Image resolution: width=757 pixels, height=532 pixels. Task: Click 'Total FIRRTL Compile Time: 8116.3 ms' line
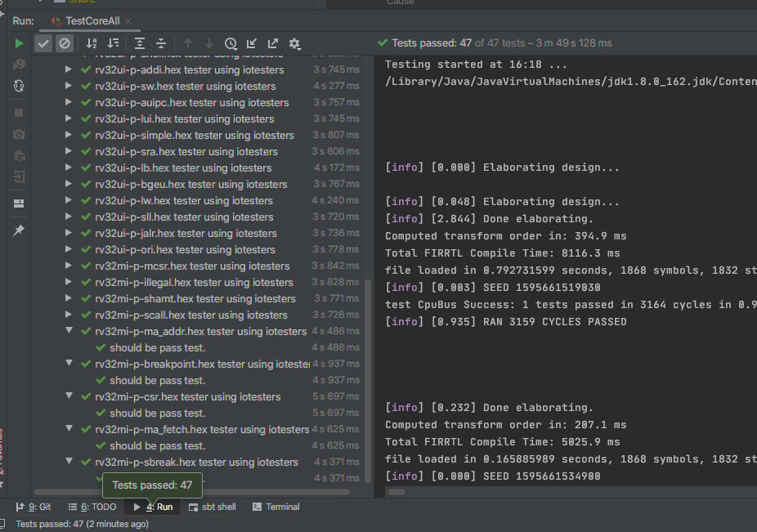point(502,253)
